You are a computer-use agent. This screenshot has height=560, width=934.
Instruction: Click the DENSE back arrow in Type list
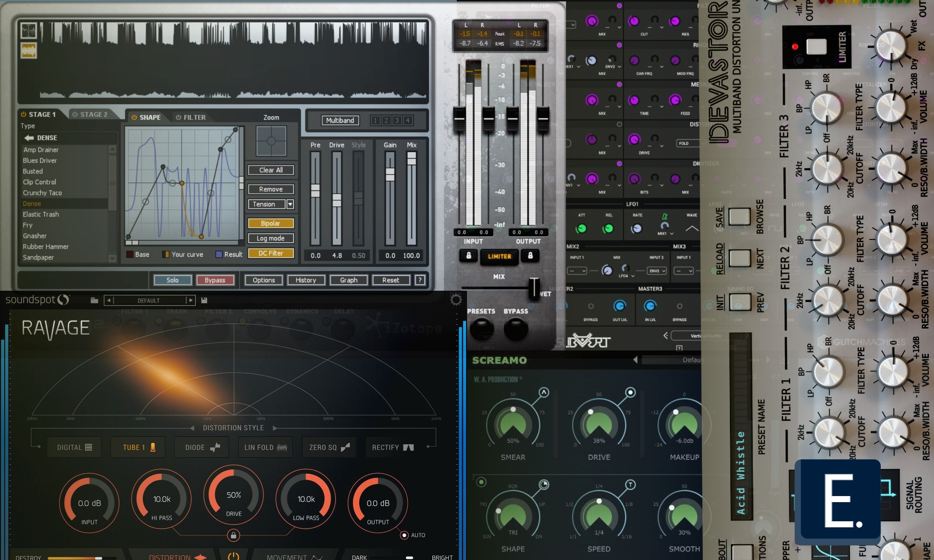tap(29, 138)
